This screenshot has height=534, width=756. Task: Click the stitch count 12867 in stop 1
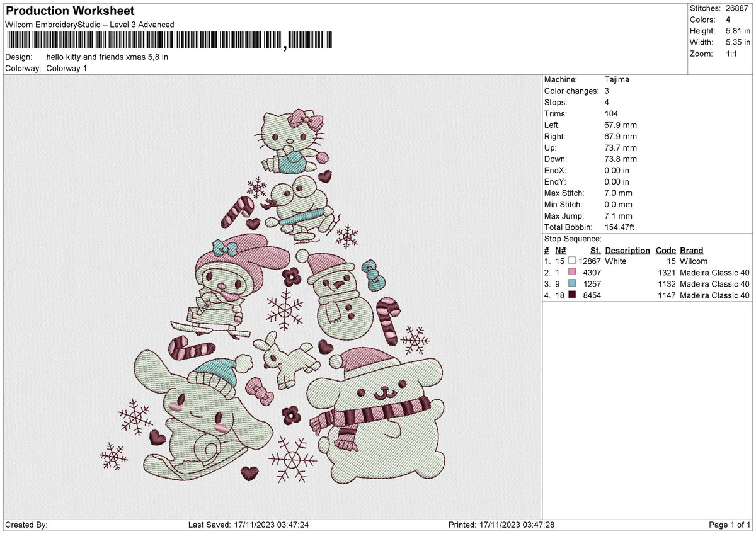590,261
